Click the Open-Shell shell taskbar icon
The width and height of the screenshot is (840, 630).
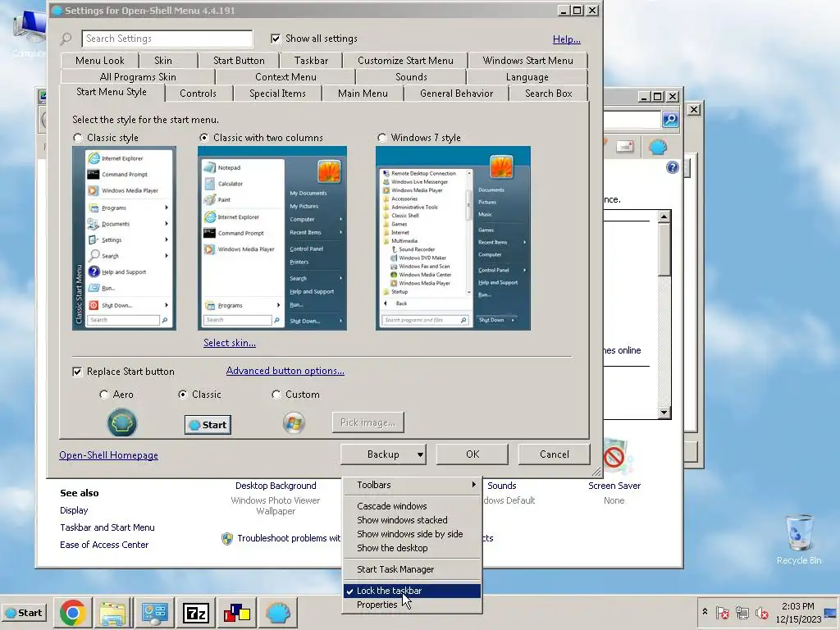click(x=277, y=612)
